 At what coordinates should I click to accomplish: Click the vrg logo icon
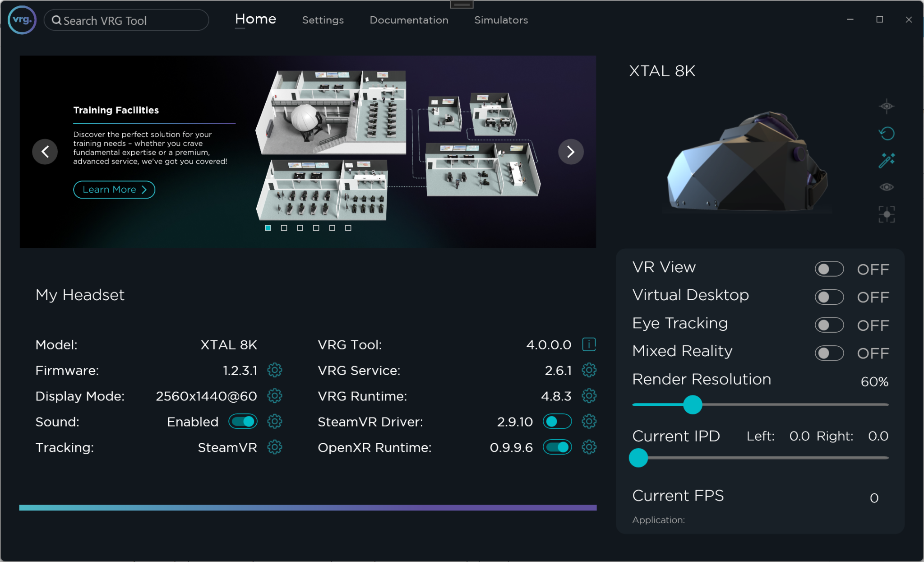22,20
